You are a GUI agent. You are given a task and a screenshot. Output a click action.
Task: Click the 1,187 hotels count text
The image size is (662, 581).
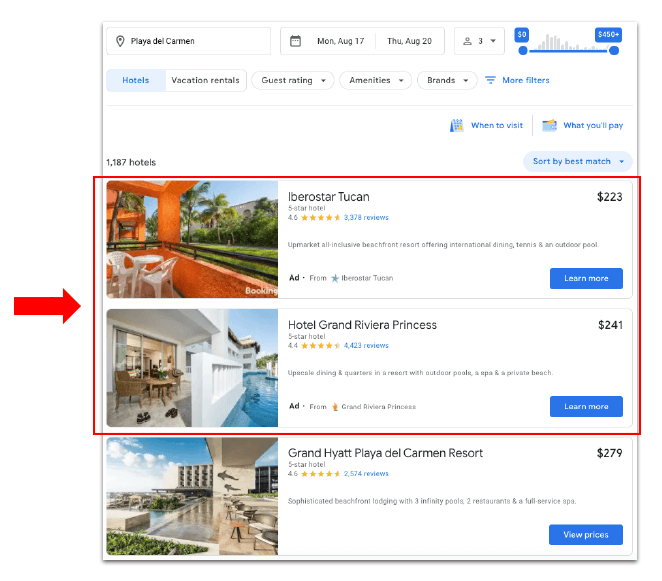pos(131,163)
